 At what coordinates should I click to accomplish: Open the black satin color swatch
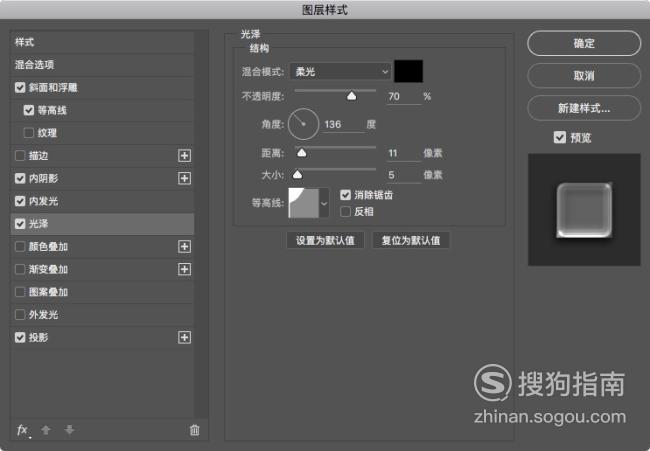pos(408,71)
